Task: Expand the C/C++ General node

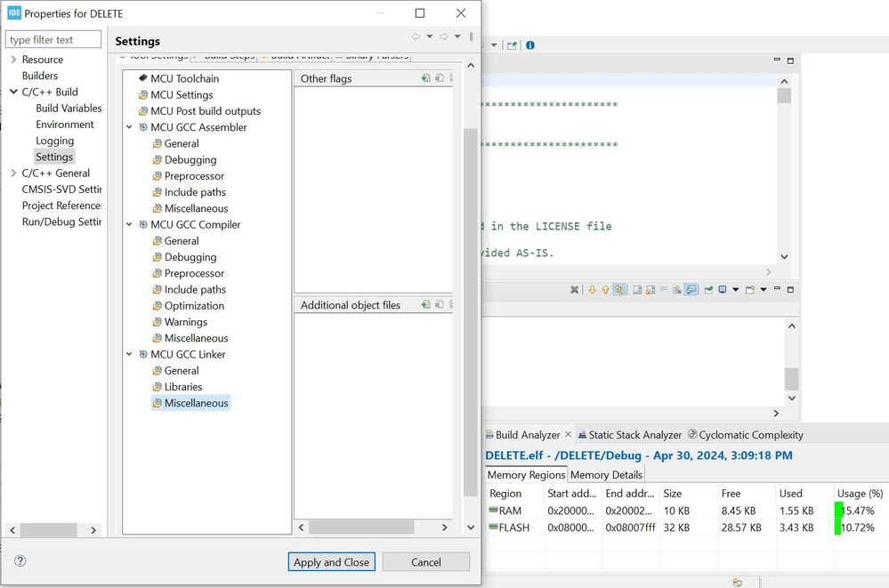Action: click(x=13, y=173)
